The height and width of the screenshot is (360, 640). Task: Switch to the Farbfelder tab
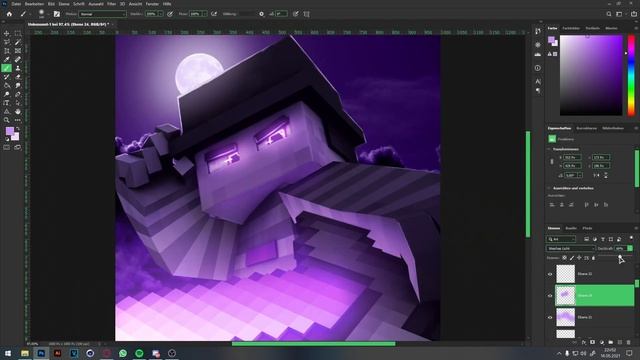[x=571, y=28]
